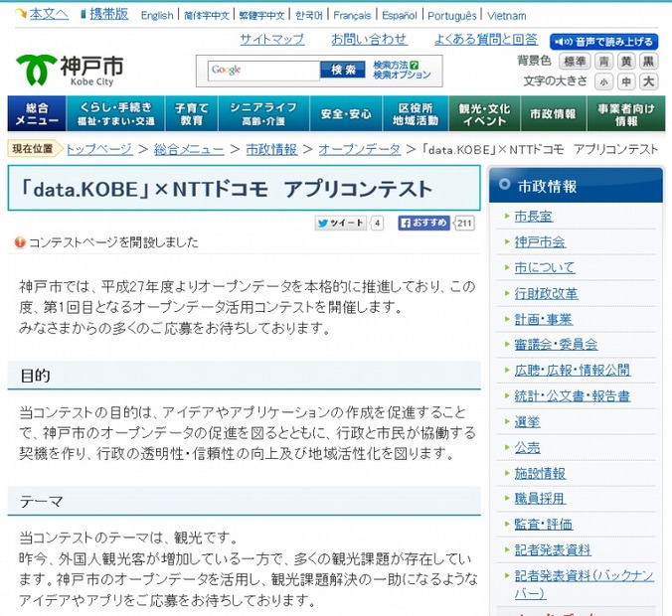
Task: Click the 音声で読み上げる read-aloud button
Action: (x=603, y=42)
